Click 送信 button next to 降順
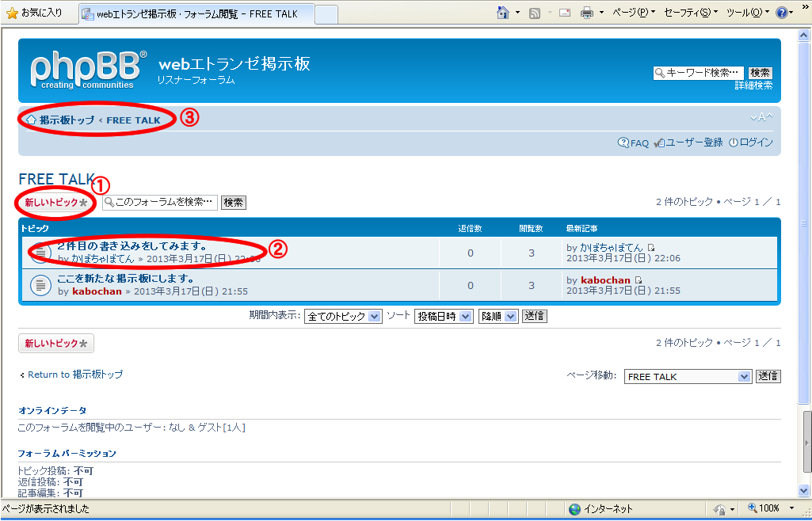 click(535, 316)
